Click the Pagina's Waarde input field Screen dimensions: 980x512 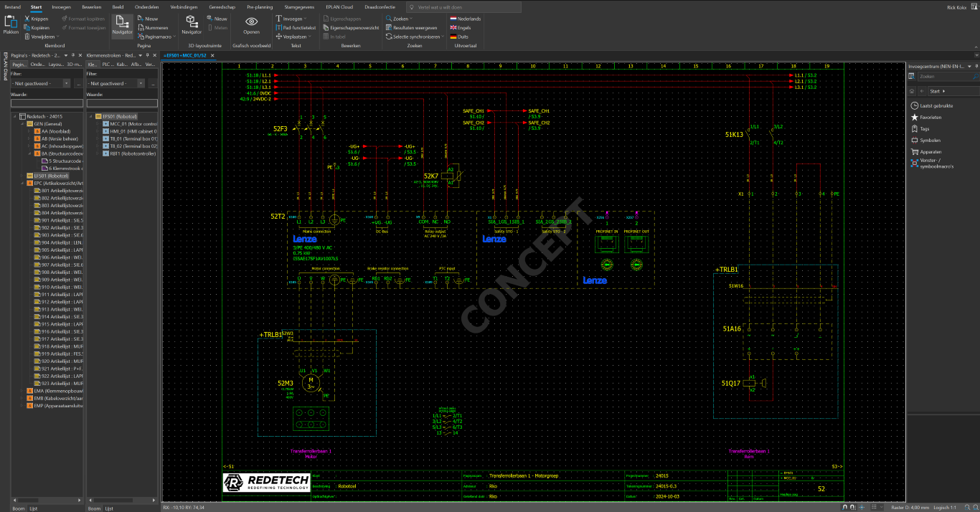coord(47,103)
